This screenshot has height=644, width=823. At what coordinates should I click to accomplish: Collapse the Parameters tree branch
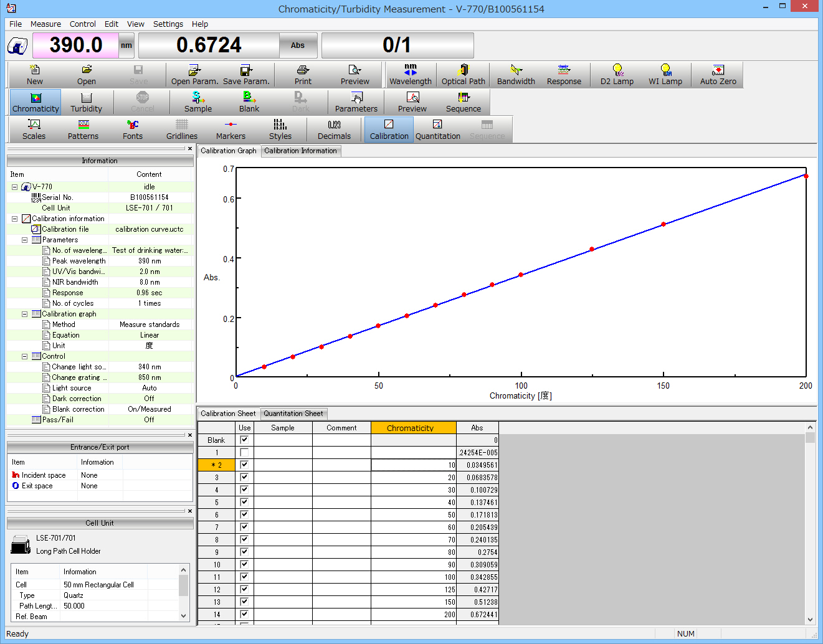tap(25, 240)
